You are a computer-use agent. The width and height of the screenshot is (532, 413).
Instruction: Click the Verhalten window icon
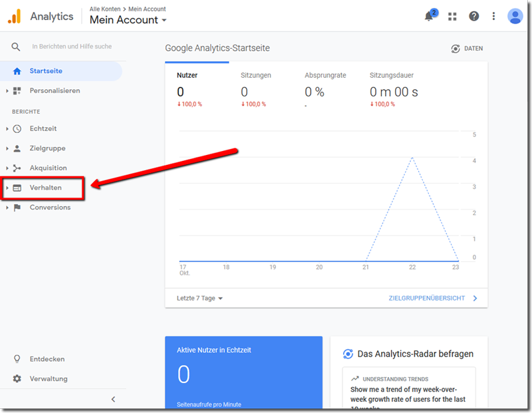pos(17,188)
